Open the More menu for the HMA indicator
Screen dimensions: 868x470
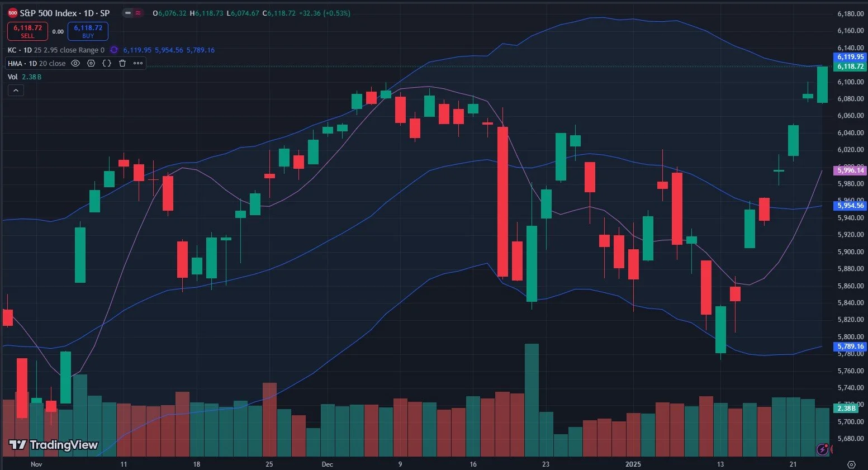click(x=138, y=64)
